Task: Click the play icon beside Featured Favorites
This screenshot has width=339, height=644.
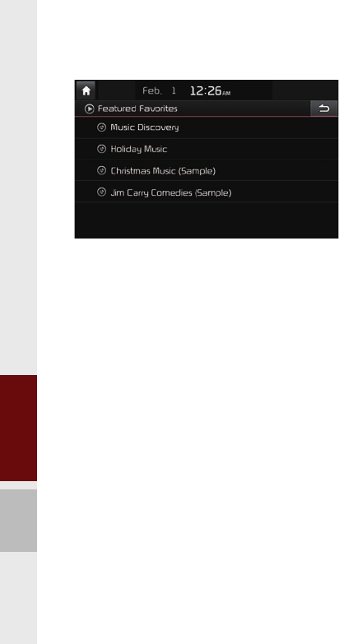Action: [89, 109]
